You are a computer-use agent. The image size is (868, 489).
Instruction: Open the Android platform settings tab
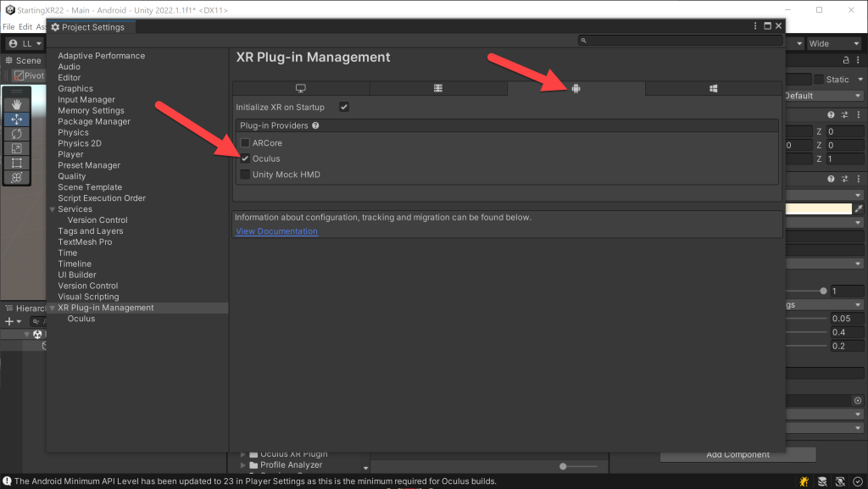[576, 88]
